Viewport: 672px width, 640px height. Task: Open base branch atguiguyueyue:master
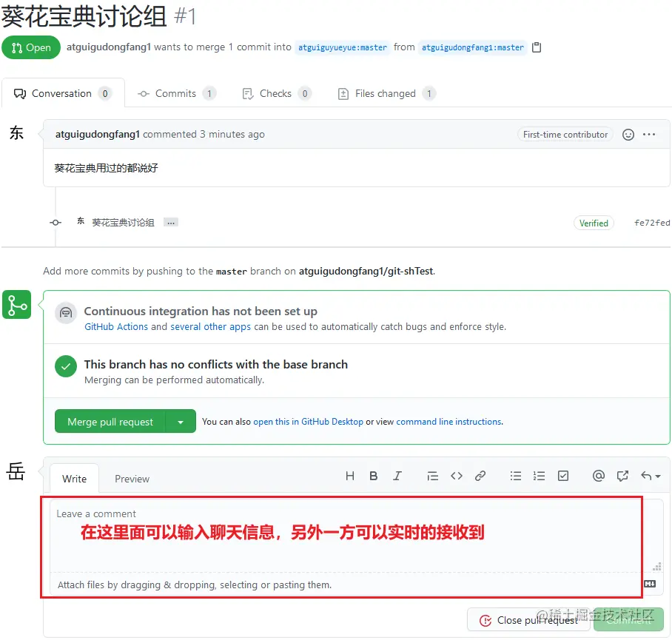click(342, 47)
